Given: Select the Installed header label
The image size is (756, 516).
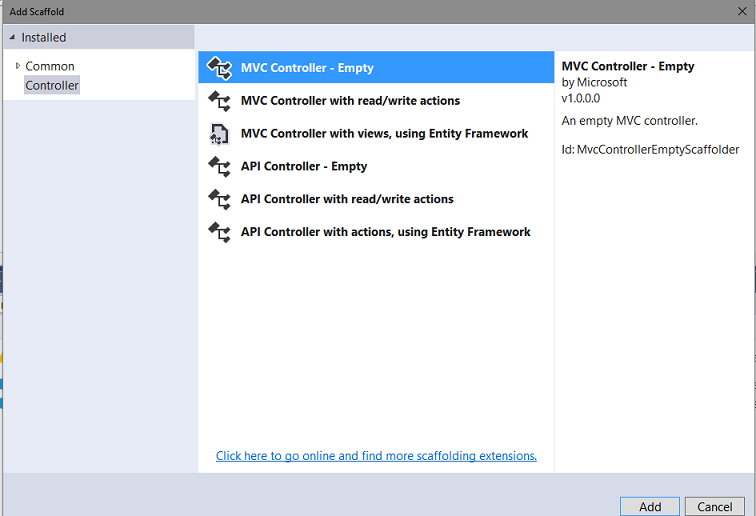Looking at the screenshot, I should [44, 37].
